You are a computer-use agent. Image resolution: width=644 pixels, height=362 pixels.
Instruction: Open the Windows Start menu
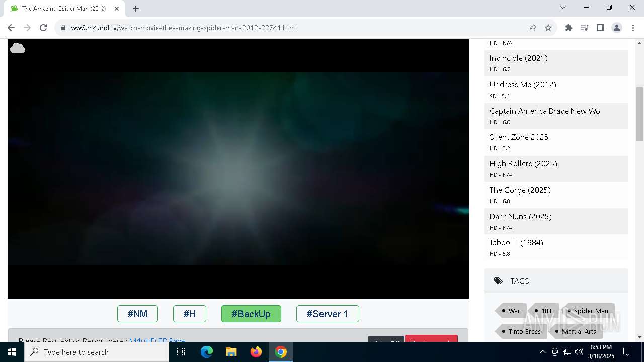click(x=12, y=352)
